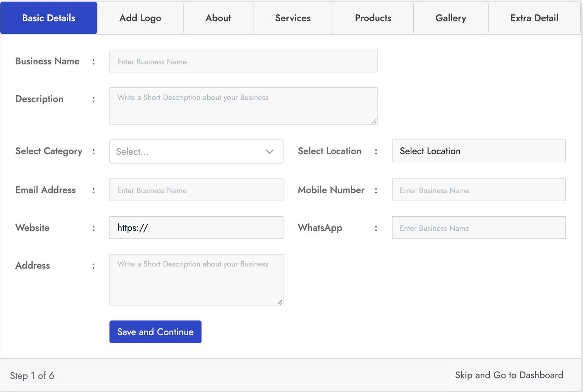Click the Business Name input field
583x392 pixels.
click(243, 61)
